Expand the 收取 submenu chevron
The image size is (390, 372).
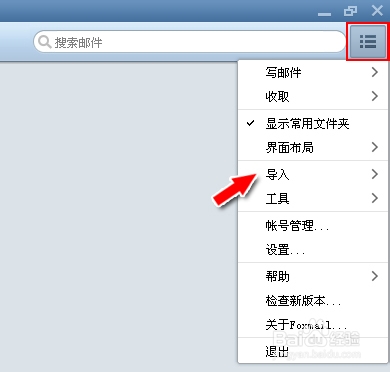(375, 96)
